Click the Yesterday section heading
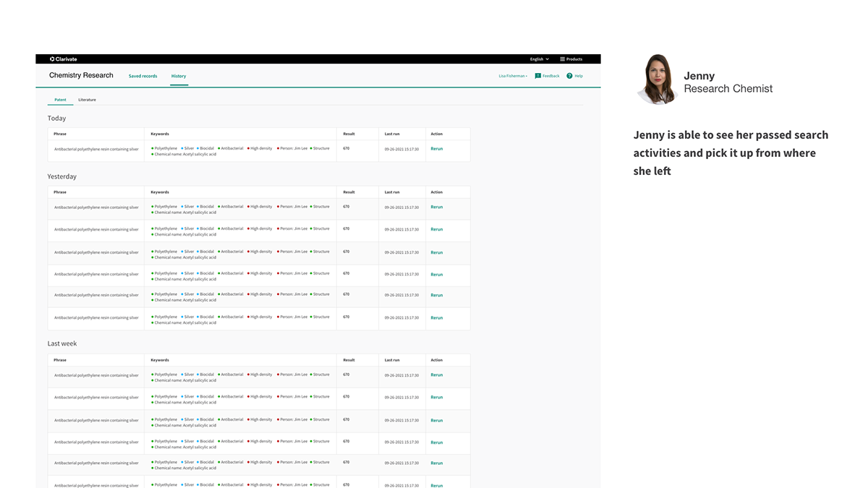Screen dimensions: 868x488 [x=62, y=176]
